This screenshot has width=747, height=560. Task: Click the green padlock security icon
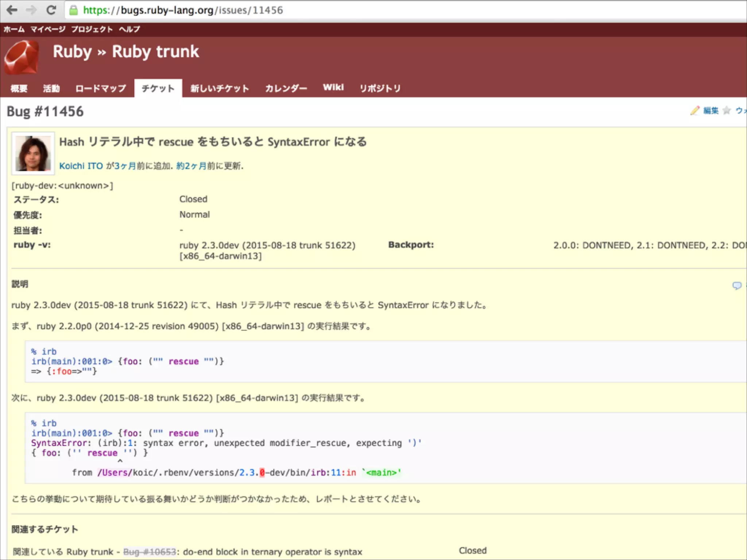[x=73, y=10]
